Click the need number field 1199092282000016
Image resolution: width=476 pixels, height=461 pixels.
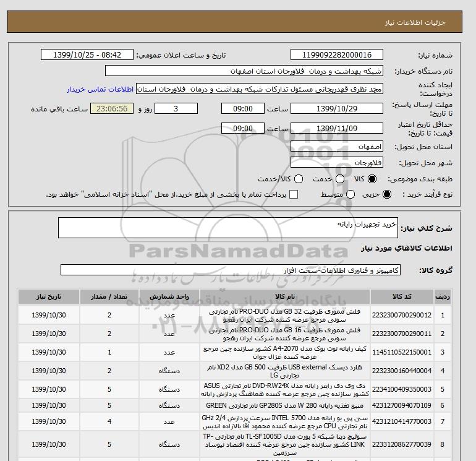pos(337,54)
